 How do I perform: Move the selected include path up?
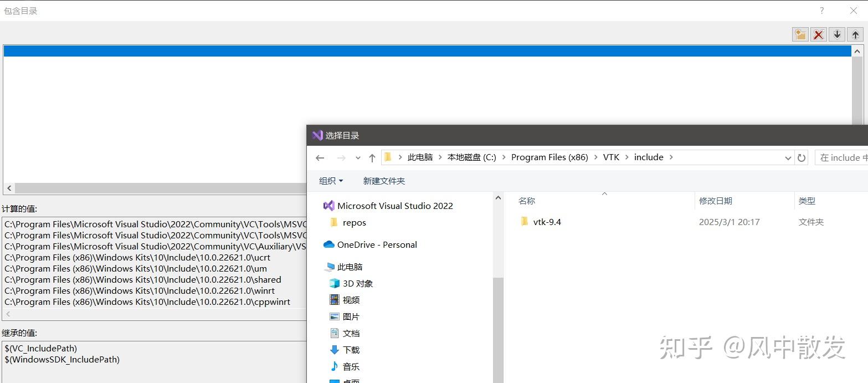click(855, 34)
